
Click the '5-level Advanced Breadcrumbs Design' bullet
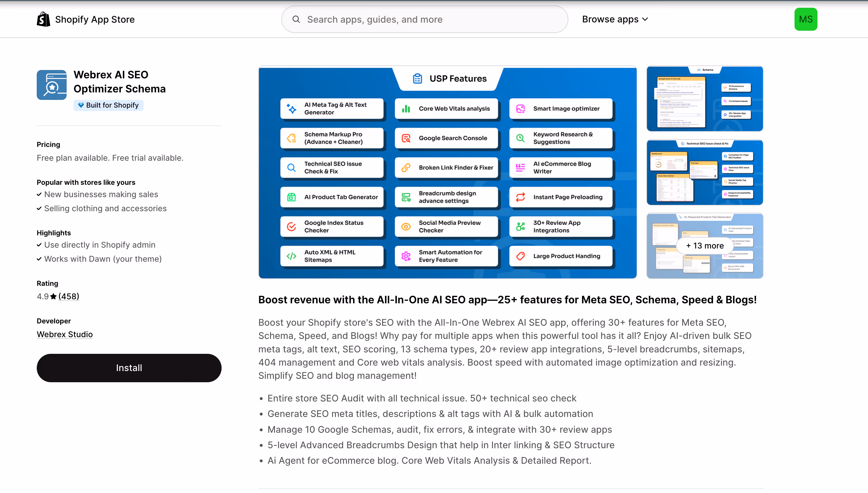(x=441, y=445)
